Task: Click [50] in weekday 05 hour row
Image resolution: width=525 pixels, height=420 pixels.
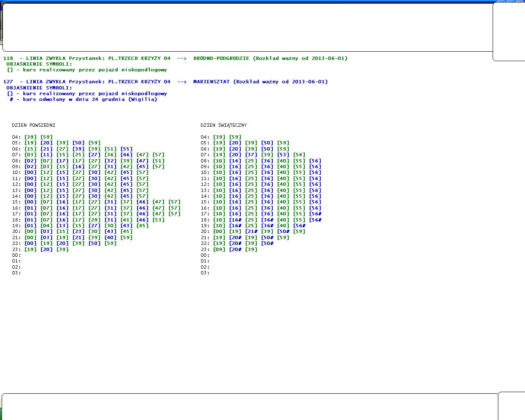Action: click(79, 143)
